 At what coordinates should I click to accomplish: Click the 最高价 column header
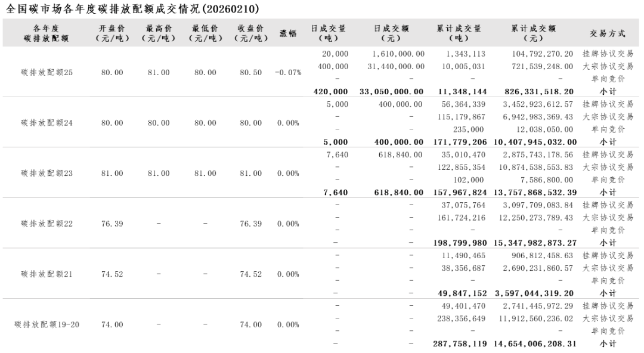click(x=159, y=33)
